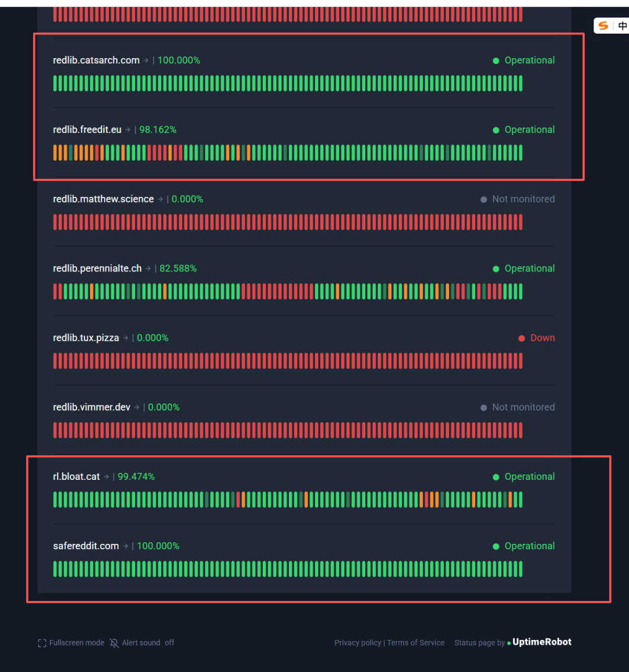629x672 pixels.
Task: Open the Terms of Service link
Action: (x=416, y=643)
